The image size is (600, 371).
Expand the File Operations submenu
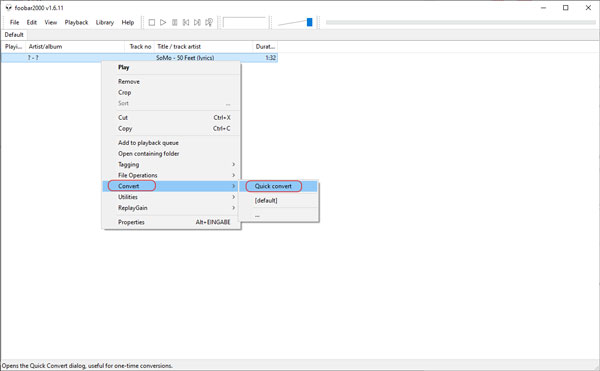[x=171, y=175]
